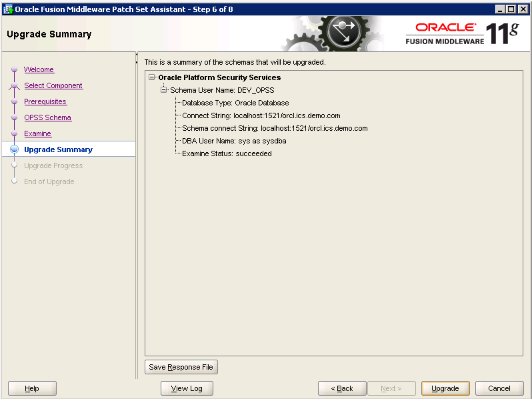Minimize the Patch Set Assistant window
Screen dimensions: 532x399
(500, 9)
